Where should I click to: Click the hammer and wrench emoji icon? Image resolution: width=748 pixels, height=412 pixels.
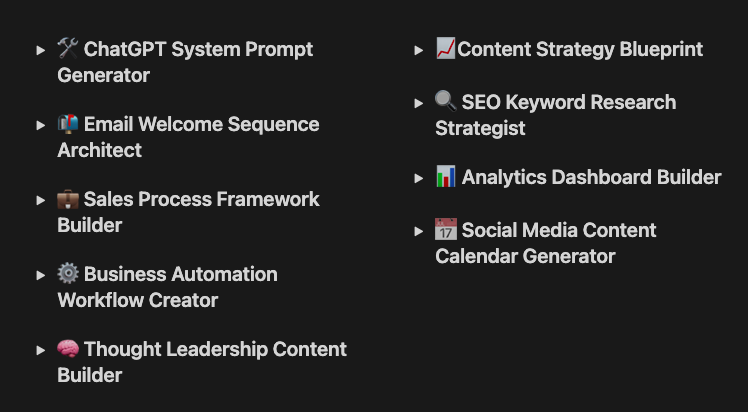tap(68, 48)
